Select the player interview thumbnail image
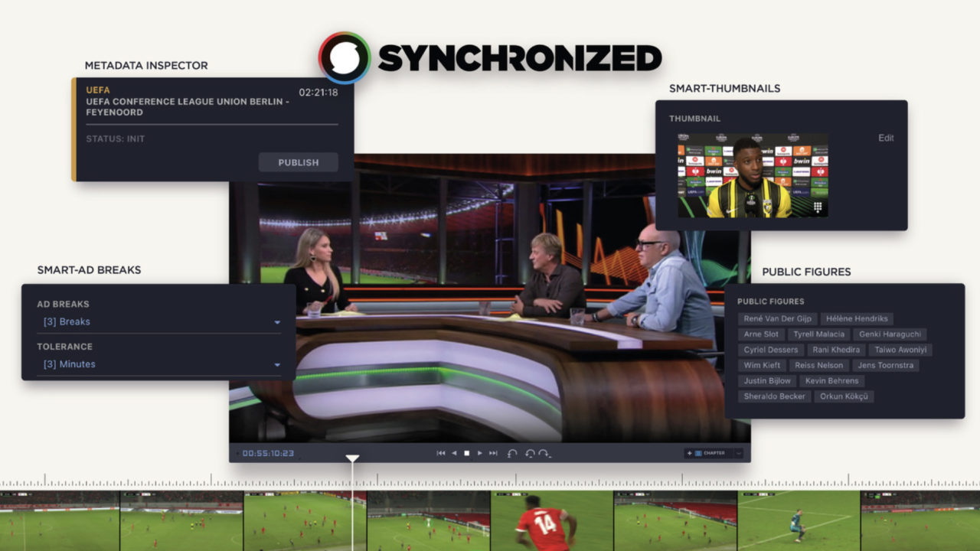Viewport: 980px width, 551px height. (x=752, y=174)
